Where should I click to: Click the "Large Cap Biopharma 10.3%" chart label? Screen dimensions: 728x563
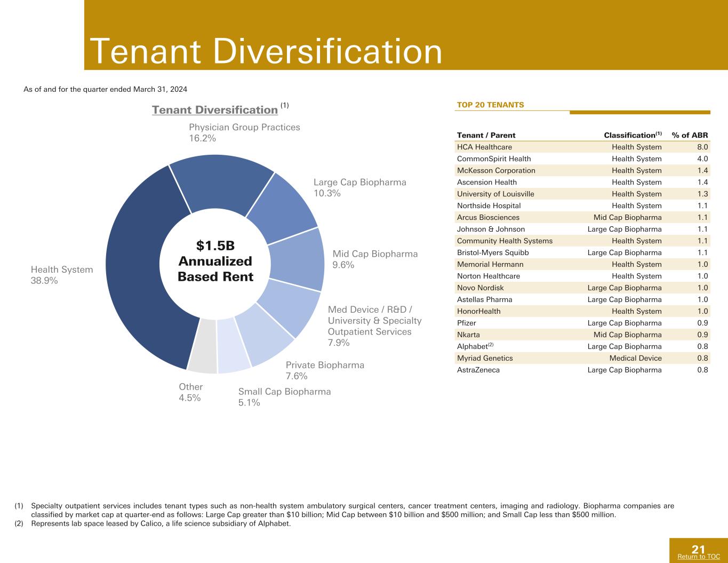(360, 187)
